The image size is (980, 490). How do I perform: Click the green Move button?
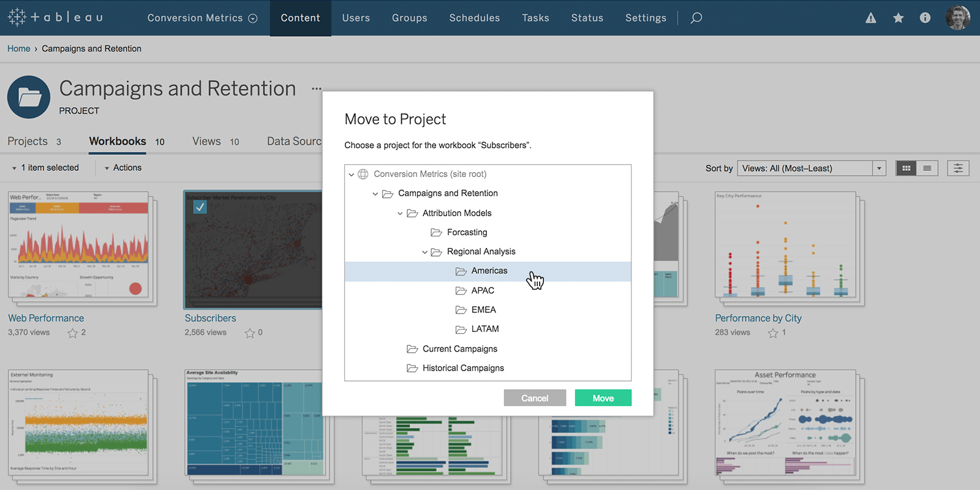click(603, 398)
